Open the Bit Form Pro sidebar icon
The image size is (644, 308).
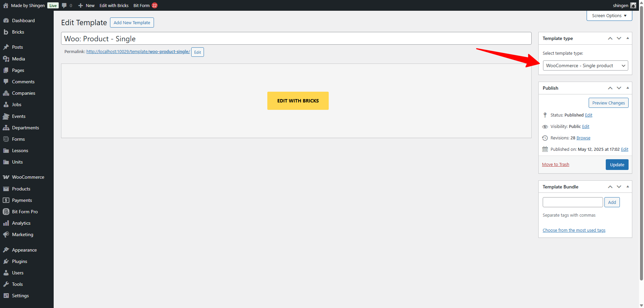coord(6,212)
